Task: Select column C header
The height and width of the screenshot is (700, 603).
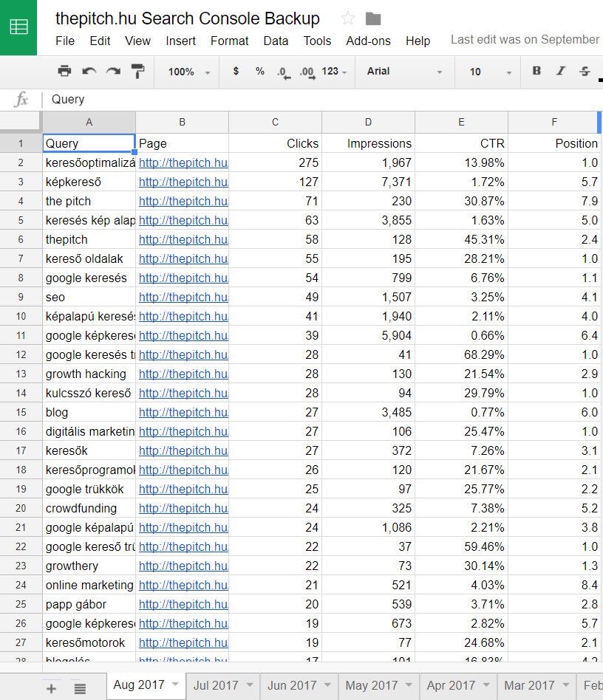Action: click(275, 123)
